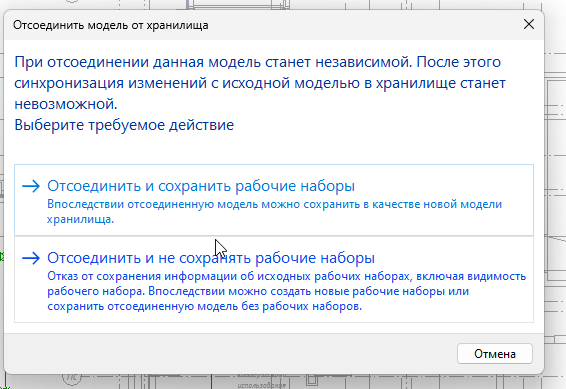
Task: Click description "Впоследствии отсоединенную модель можно сохранить"
Action: tap(274, 211)
